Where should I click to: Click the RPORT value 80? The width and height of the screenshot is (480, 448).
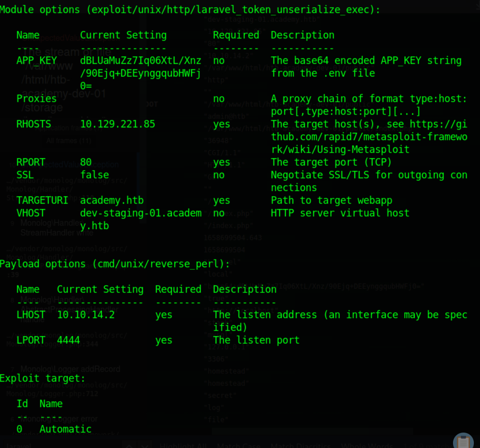pos(86,162)
